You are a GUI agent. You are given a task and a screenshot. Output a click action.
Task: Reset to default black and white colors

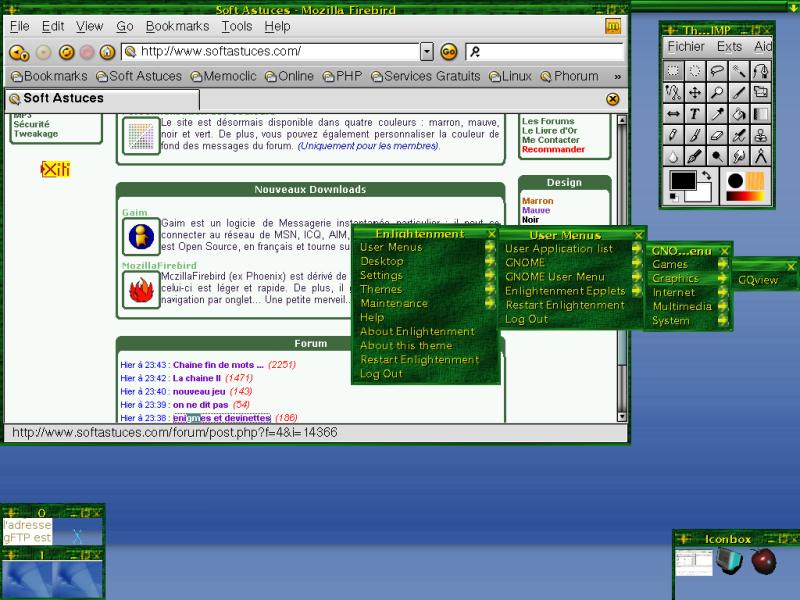click(x=673, y=197)
